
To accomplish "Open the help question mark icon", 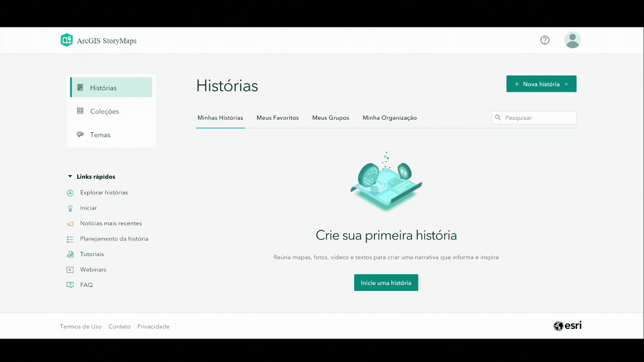I will (545, 40).
